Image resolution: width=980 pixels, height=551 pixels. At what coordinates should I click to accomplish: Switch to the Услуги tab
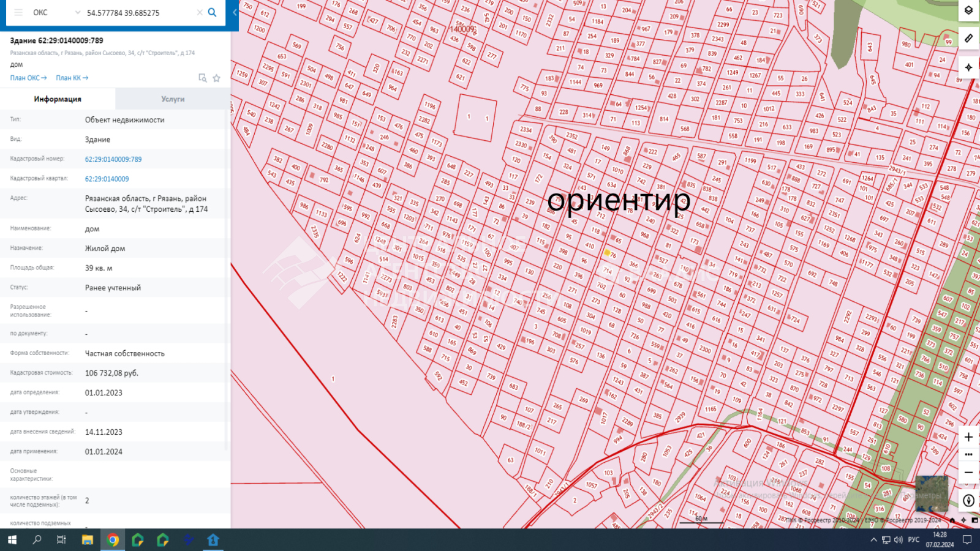click(x=173, y=99)
